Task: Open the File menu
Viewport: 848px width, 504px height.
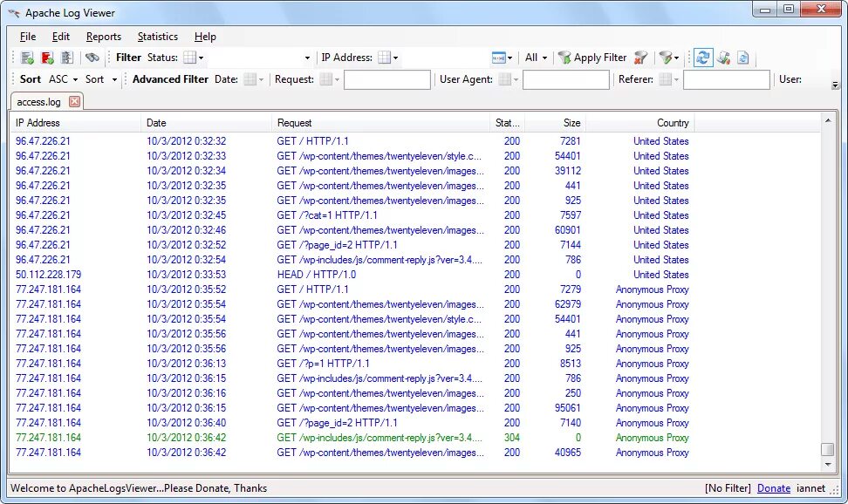Action: (28, 37)
